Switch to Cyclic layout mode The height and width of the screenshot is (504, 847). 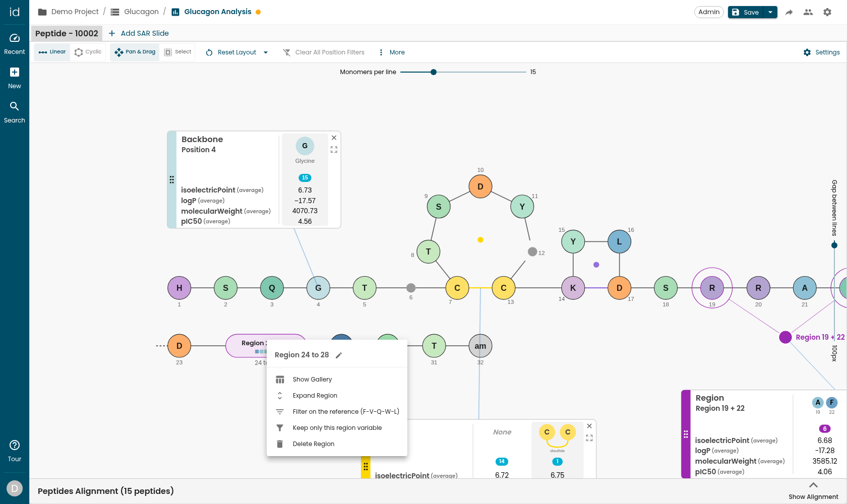88,52
